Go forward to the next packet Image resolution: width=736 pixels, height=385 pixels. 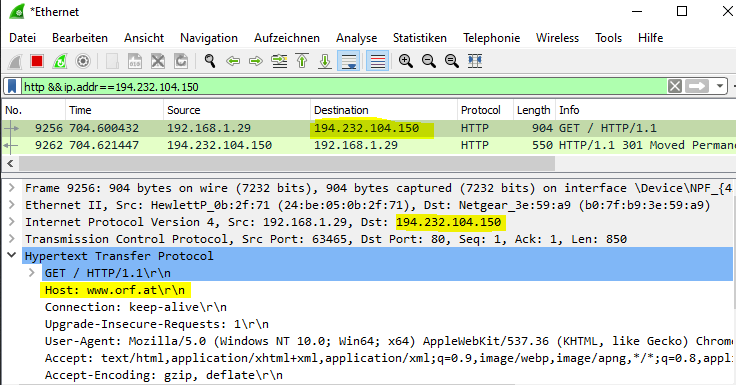click(x=256, y=62)
